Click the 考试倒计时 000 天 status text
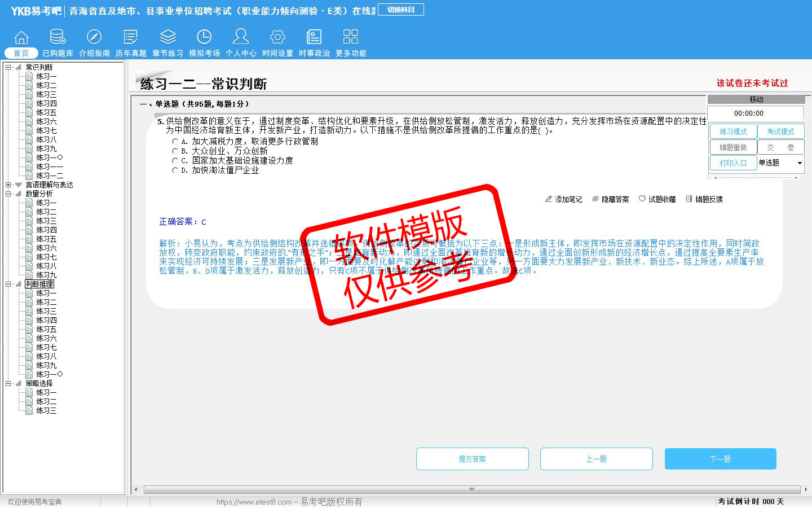812x508 pixels. point(751,501)
